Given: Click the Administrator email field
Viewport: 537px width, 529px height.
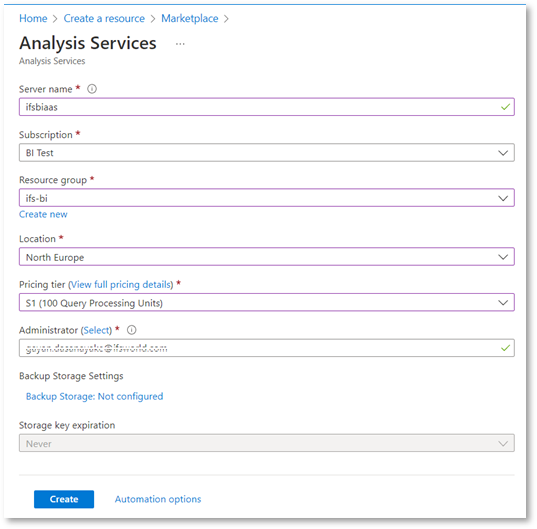Looking at the screenshot, I should click(x=266, y=348).
